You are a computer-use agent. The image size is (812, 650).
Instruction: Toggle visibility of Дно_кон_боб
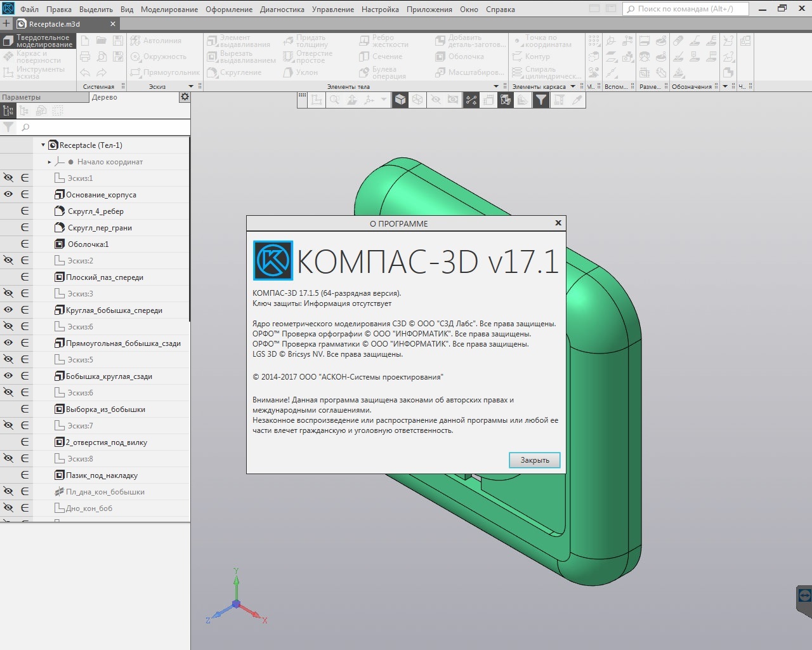[8, 508]
